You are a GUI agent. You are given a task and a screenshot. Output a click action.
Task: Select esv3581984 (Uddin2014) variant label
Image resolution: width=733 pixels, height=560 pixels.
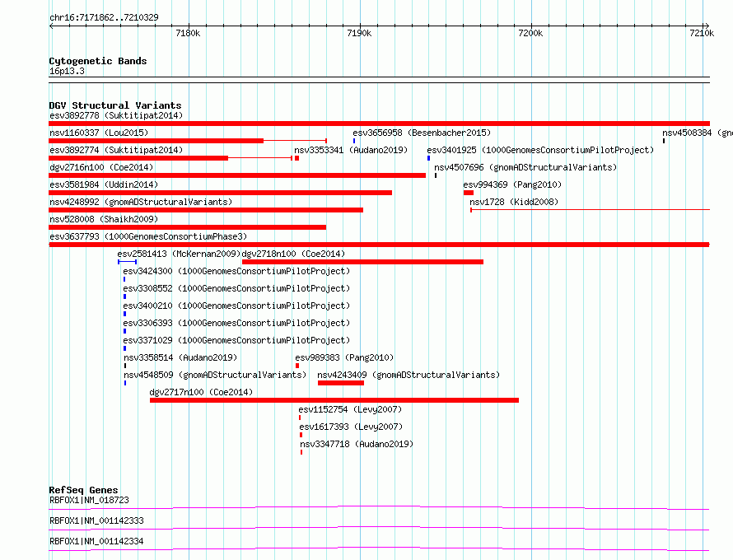[104, 184]
